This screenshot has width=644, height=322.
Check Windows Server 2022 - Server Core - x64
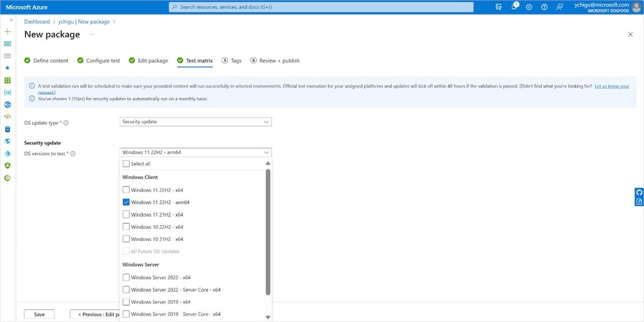coord(126,290)
